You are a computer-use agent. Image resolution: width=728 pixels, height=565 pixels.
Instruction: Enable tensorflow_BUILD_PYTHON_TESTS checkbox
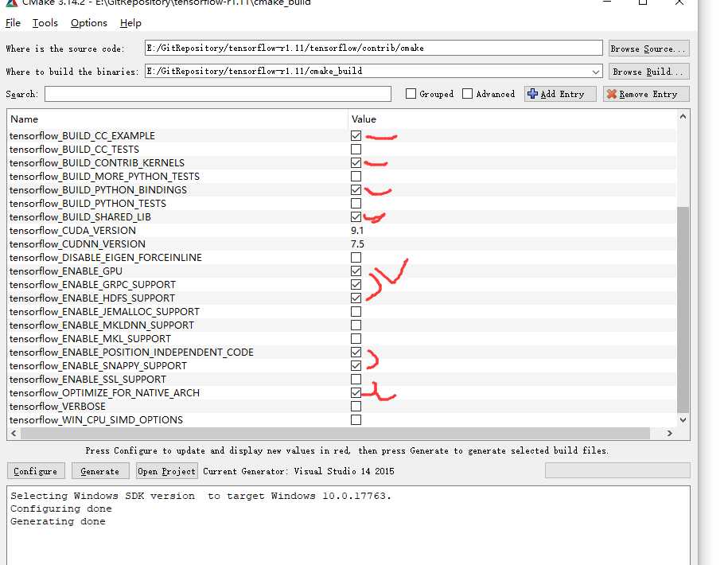point(356,204)
